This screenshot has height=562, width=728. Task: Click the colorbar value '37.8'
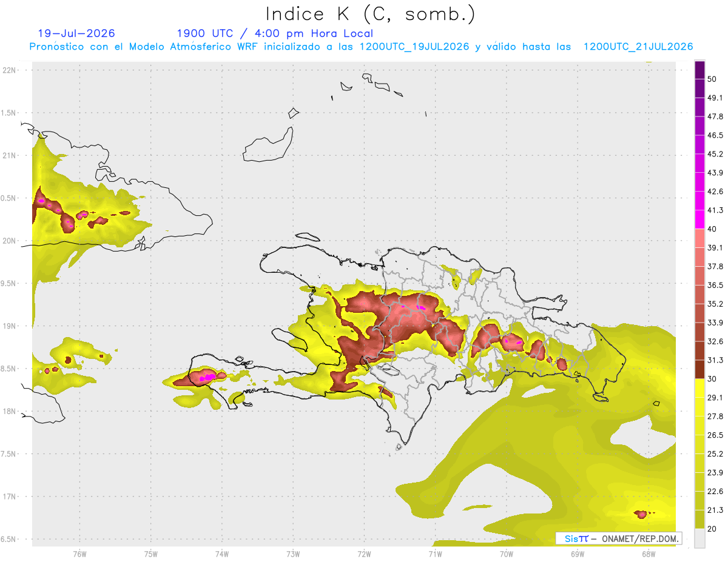(715, 267)
